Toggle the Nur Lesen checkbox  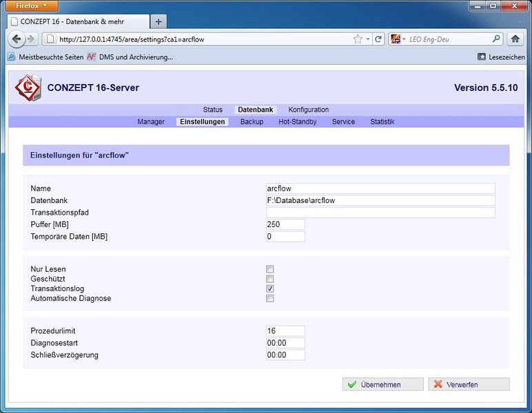(269, 269)
